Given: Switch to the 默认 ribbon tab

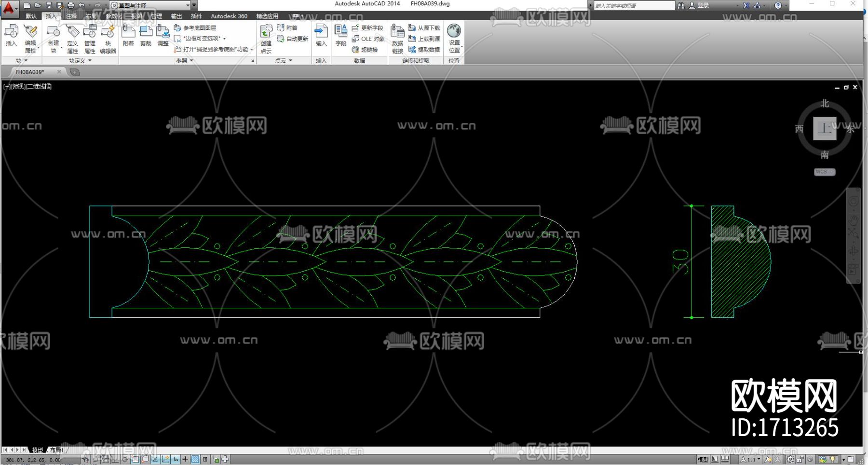Looking at the screenshot, I should [x=31, y=16].
